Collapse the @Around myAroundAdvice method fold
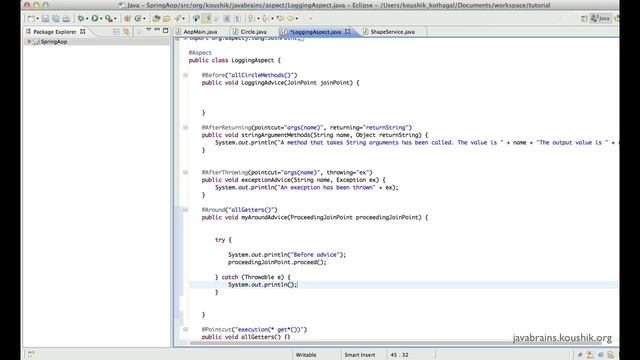Image resolution: width=640 pixels, height=360 pixels. 185,210
